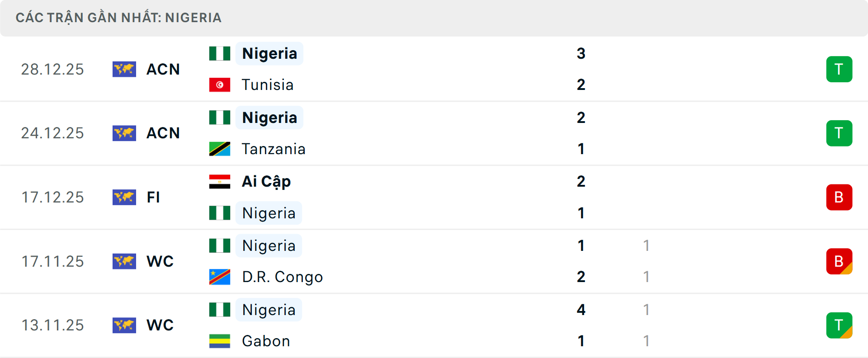Screen dimensions: 868x358
Task: Select the Tunisia flag icon
Action: pyautogui.click(x=220, y=85)
